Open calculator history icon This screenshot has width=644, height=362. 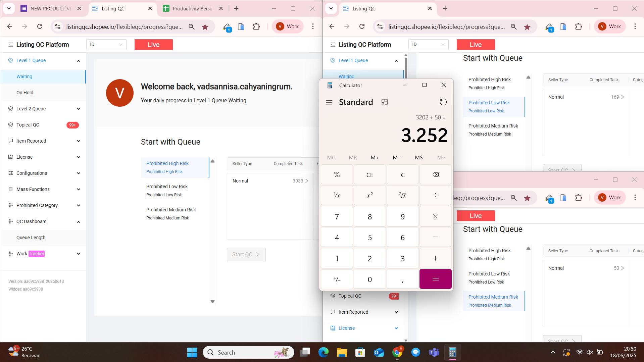(x=443, y=102)
